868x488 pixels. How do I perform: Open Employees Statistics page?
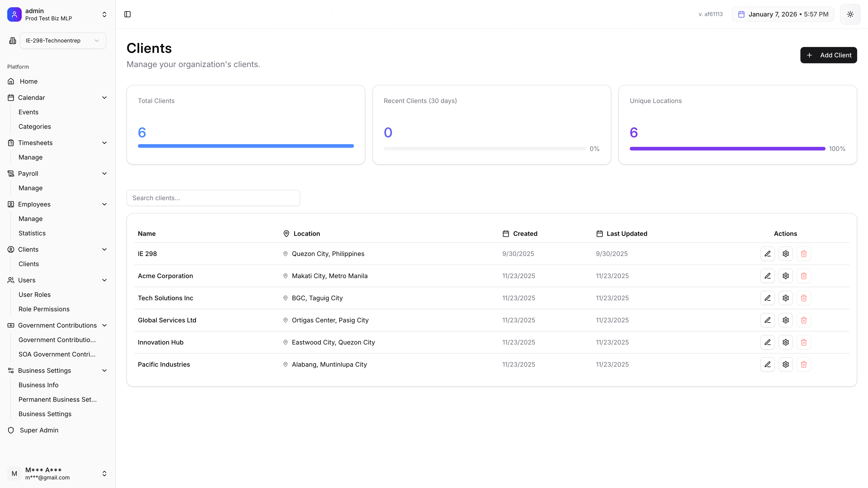coord(32,233)
